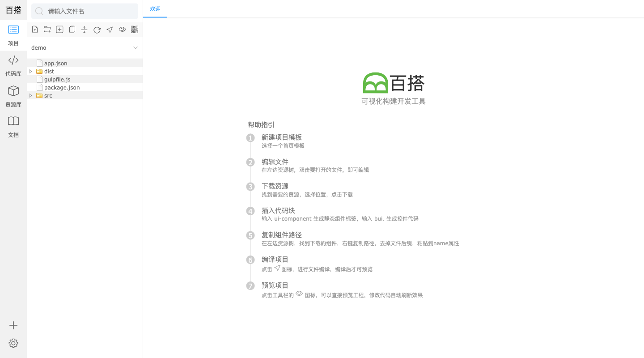644x358 pixels.
Task: Expand the dist folder triangle
Action: (x=30, y=71)
